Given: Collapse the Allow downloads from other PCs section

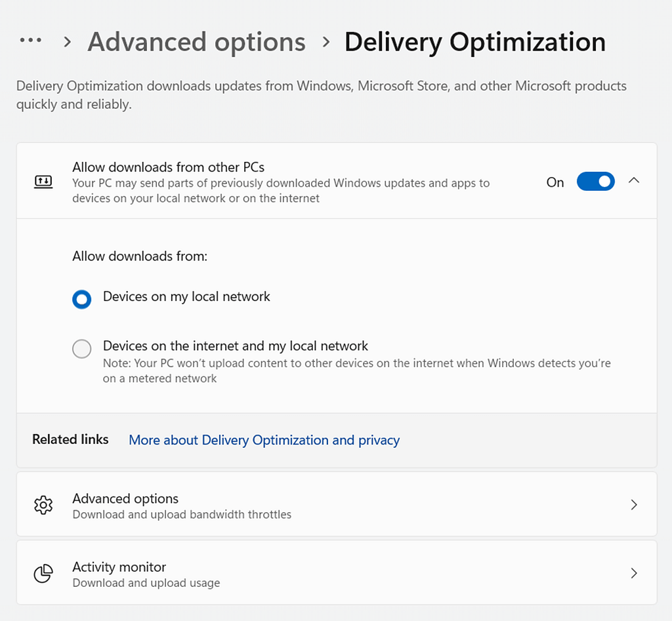Looking at the screenshot, I should [634, 180].
